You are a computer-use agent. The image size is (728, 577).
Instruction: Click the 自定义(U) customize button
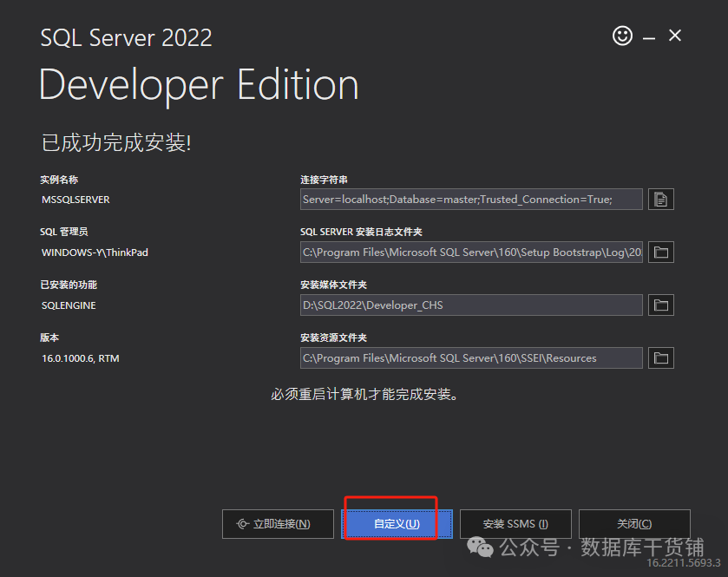(x=397, y=524)
